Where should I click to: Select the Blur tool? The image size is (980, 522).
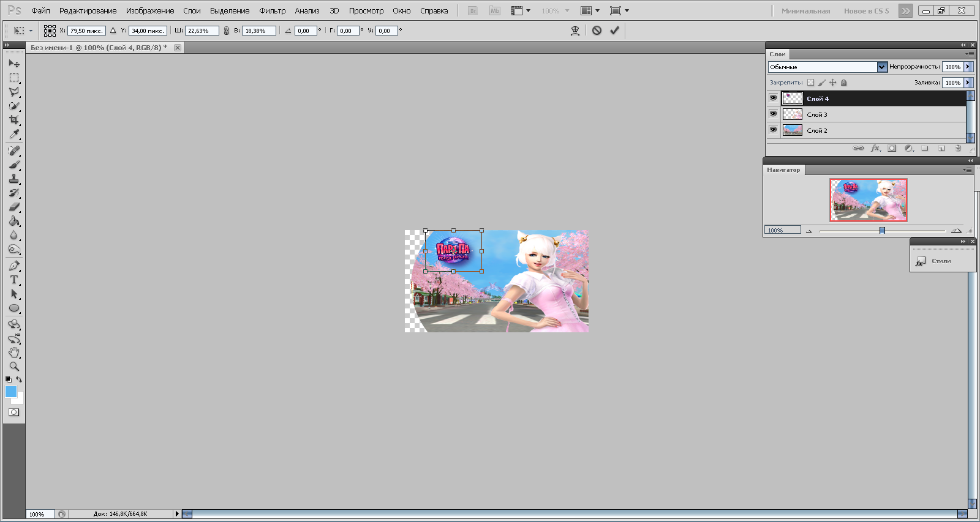pos(14,235)
